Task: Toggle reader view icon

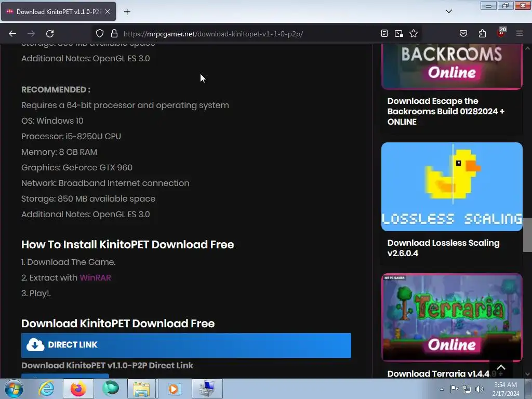Action: pos(384,33)
